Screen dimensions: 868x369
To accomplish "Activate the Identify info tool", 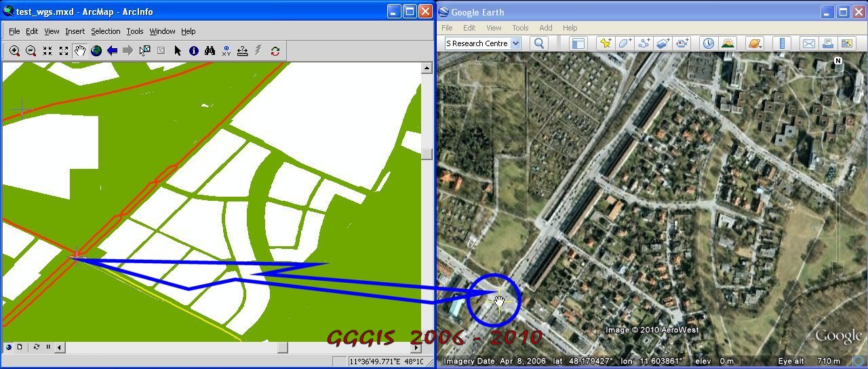I will click(x=194, y=51).
